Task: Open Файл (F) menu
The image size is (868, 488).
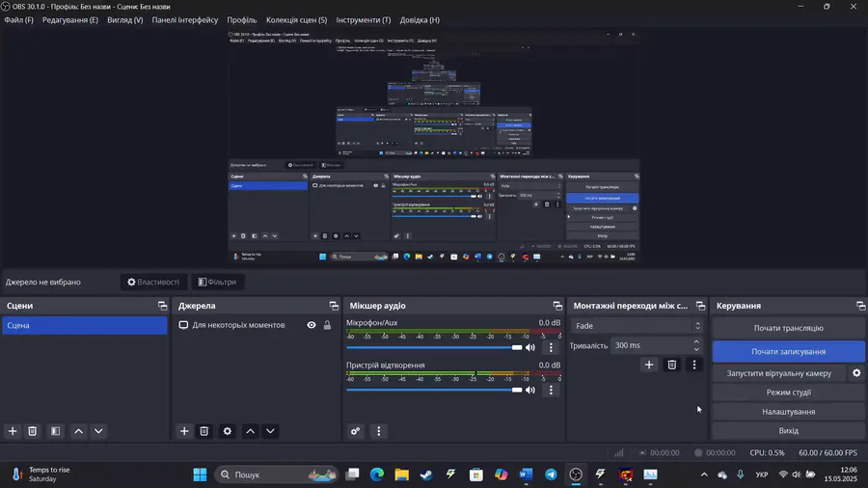Action: (x=19, y=20)
